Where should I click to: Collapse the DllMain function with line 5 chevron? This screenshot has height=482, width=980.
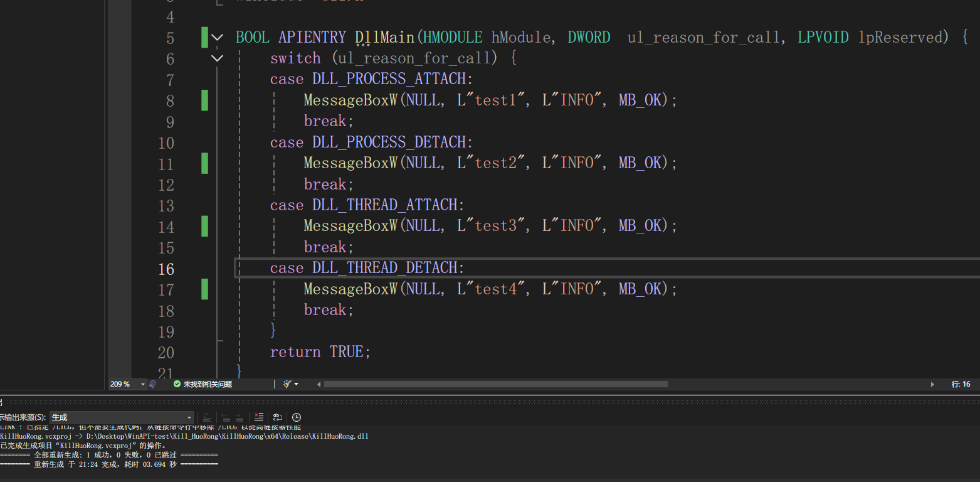click(x=217, y=38)
